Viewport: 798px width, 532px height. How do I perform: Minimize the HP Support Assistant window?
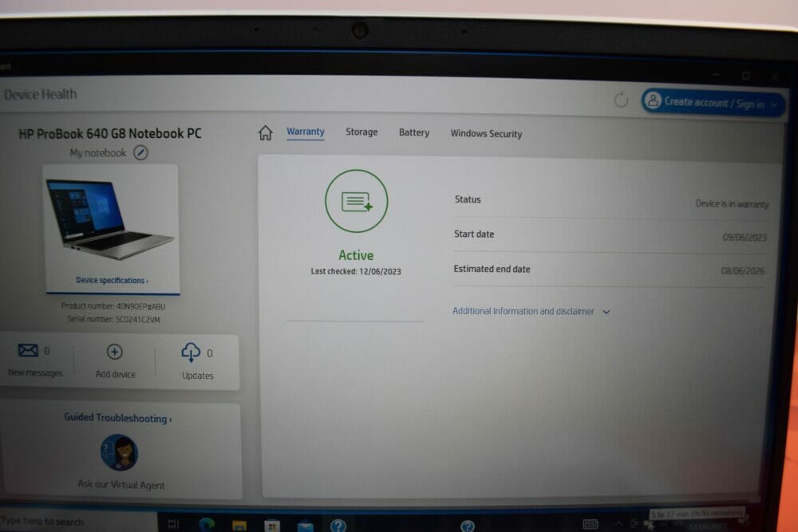click(x=716, y=75)
